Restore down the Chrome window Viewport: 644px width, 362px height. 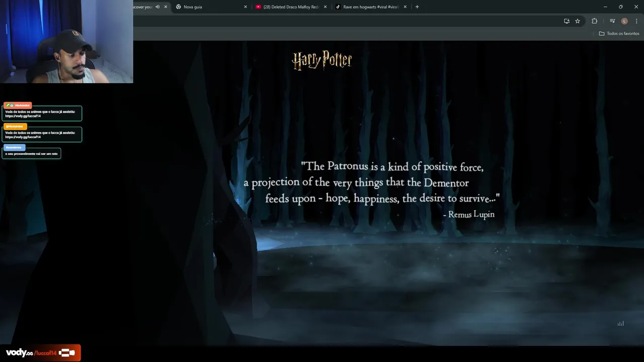point(621,7)
